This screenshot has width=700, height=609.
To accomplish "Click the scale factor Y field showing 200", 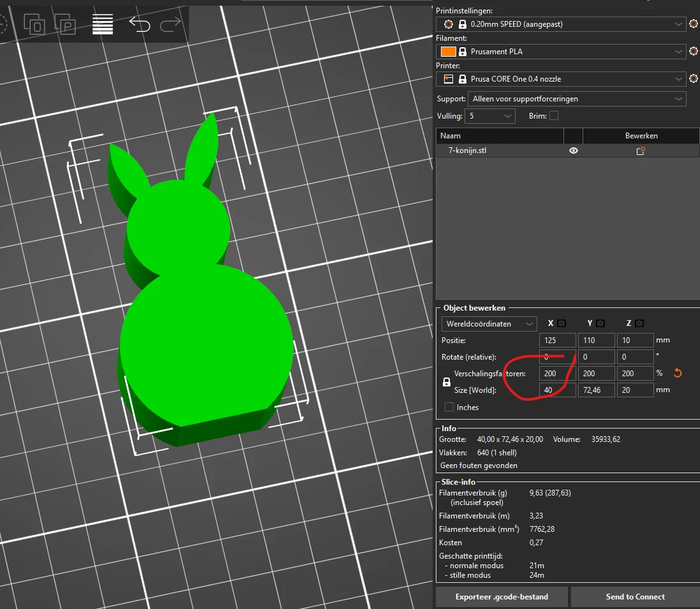I will (x=596, y=374).
